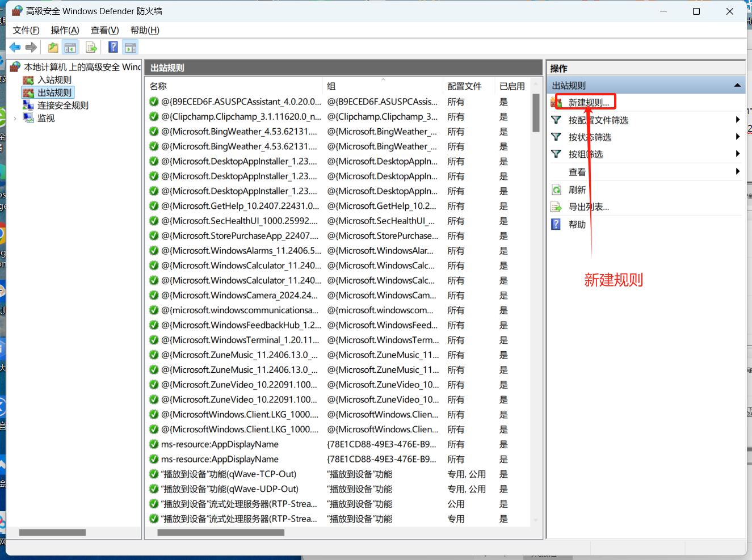Sort by the 已启用 column header
752x560 pixels.
512,86
